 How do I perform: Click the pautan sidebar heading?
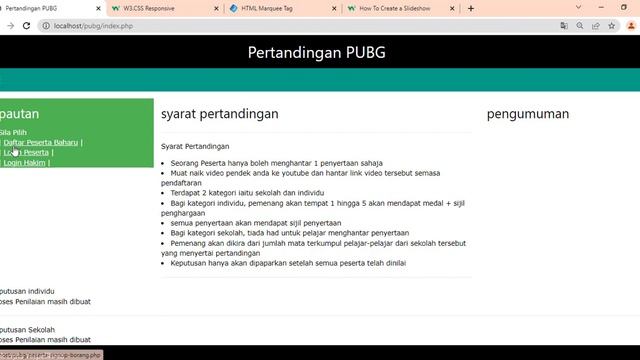click(x=19, y=114)
